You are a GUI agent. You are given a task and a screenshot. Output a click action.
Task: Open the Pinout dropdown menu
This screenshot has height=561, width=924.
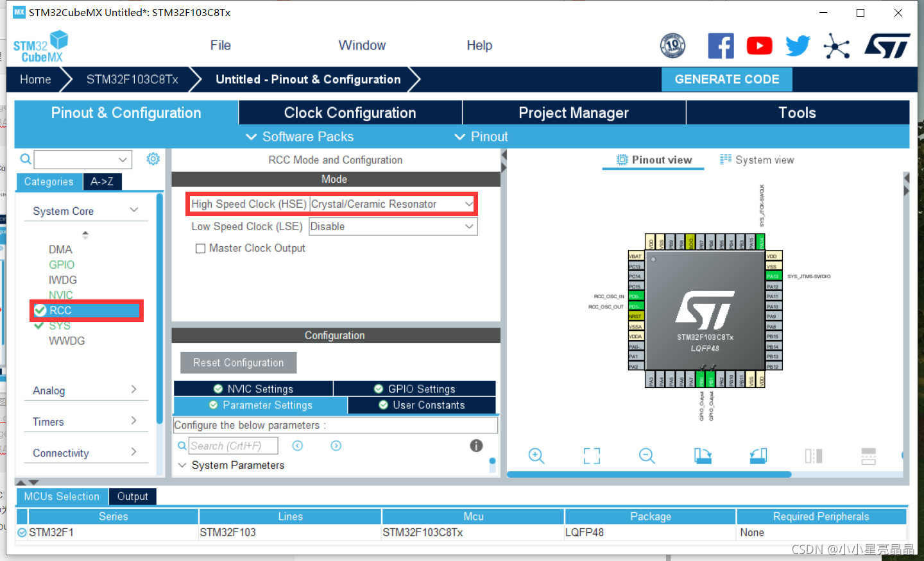tap(481, 137)
